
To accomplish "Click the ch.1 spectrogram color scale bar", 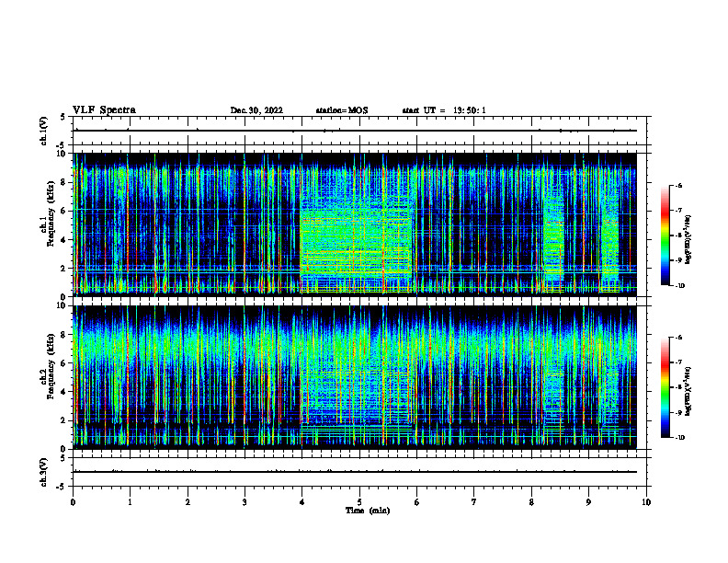I will click(665, 236).
